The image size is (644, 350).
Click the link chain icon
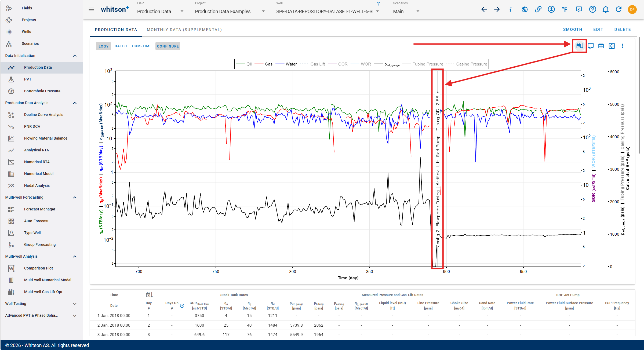click(538, 10)
